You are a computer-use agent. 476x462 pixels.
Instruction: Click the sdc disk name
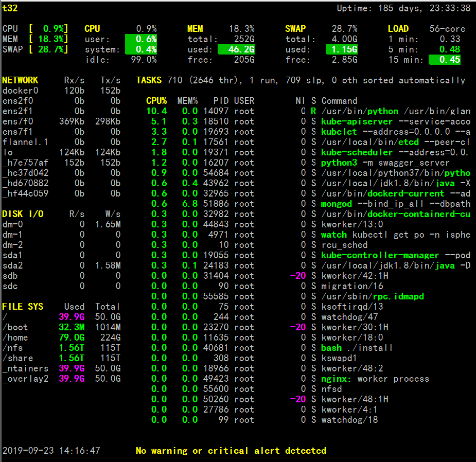[10, 286]
